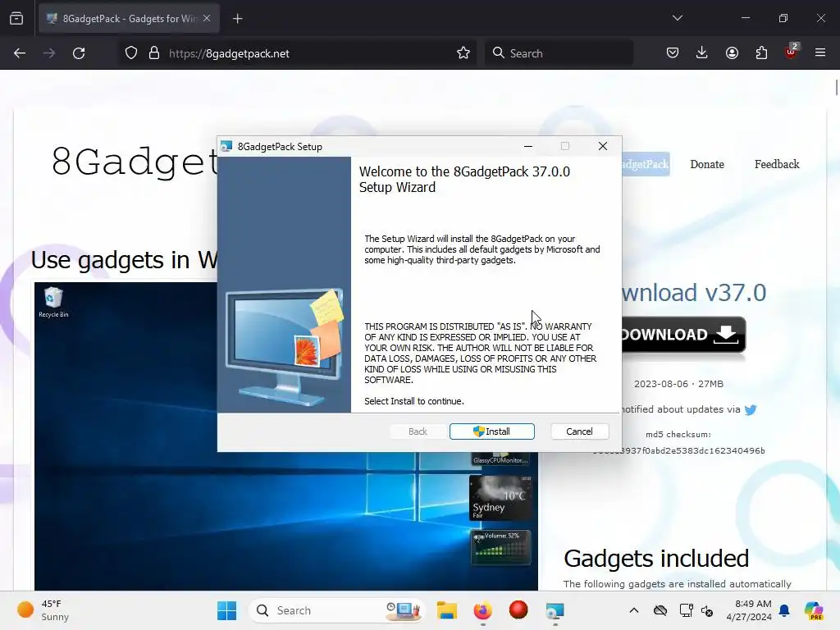Bookmark this page with the star
Screen dimensions: 840x630
coord(463,53)
